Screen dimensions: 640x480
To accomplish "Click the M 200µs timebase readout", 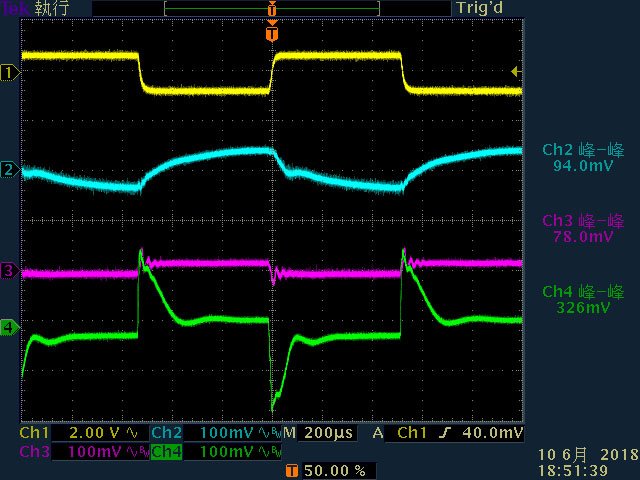I will pos(319,433).
